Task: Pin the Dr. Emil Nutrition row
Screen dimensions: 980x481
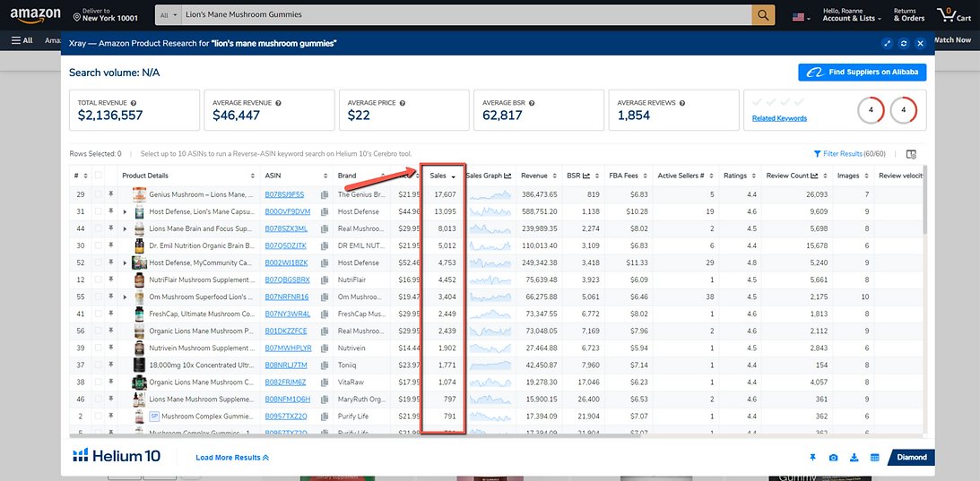Action: point(110,245)
